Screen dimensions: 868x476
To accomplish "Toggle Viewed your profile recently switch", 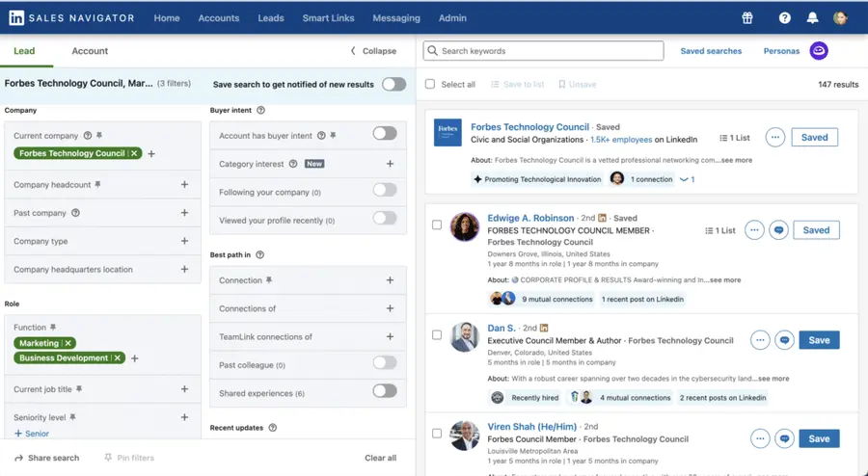I will (x=385, y=218).
